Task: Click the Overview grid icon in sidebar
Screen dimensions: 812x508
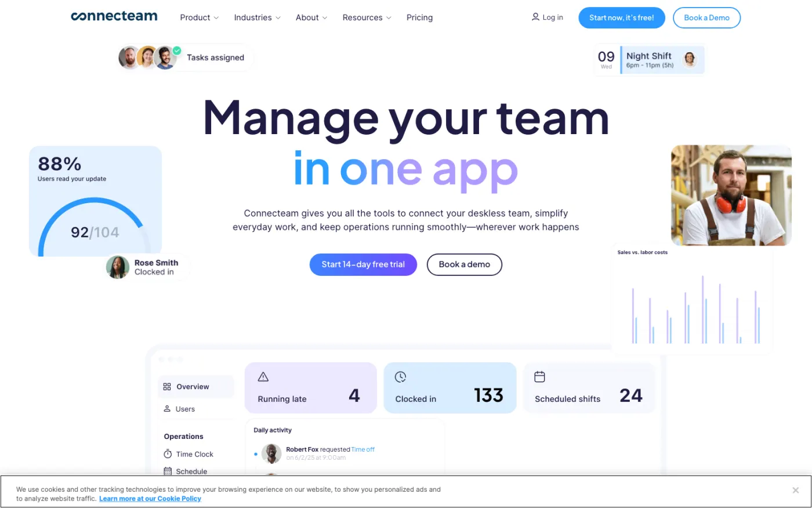Action: tap(167, 387)
